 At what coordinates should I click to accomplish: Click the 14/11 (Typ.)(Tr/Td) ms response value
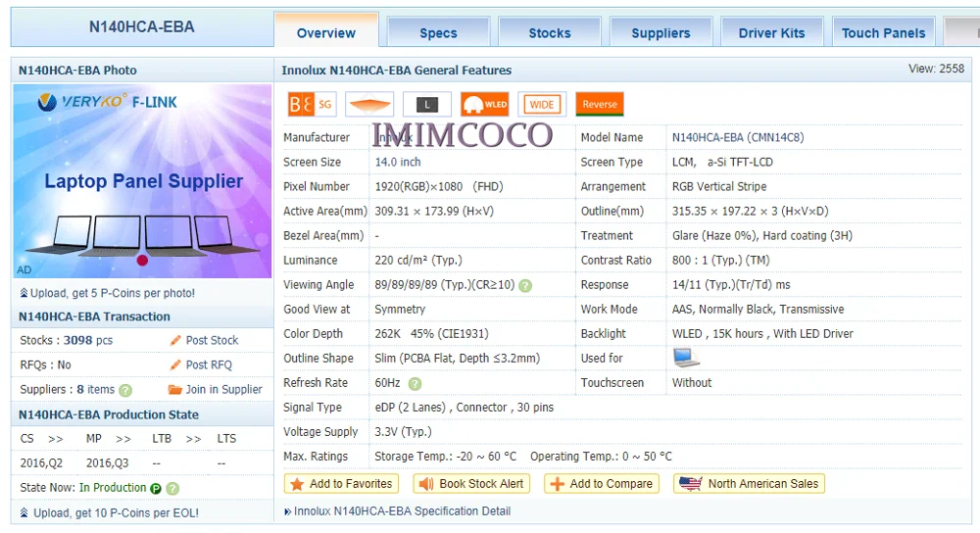coord(731,284)
